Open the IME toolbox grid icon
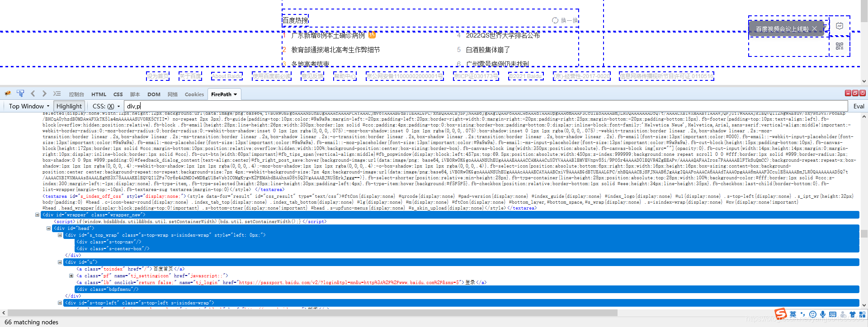The image size is (868, 327). [863, 314]
